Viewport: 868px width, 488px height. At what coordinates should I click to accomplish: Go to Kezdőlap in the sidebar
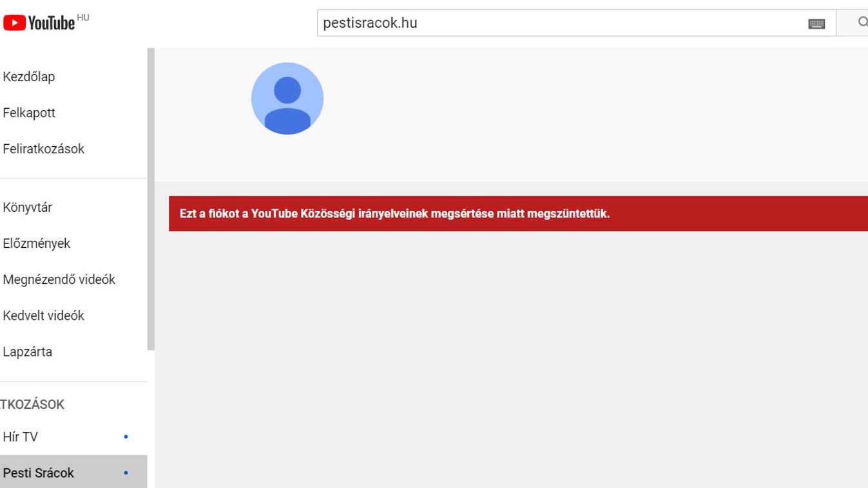29,77
